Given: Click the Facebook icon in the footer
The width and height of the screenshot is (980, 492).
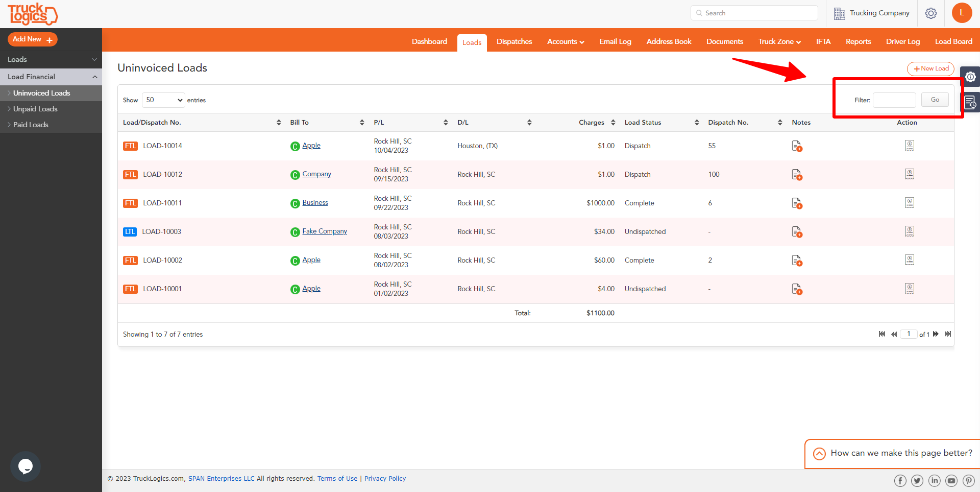Looking at the screenshot, I should point(900,480).
